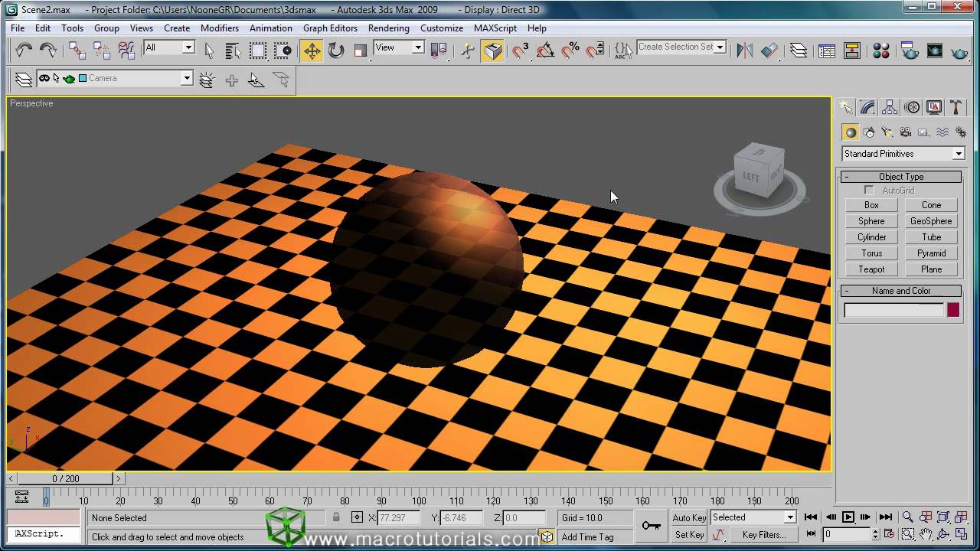This screenshot has height=551, width=980.
Task: Open the Rendering menu
Action: [388, 28]
